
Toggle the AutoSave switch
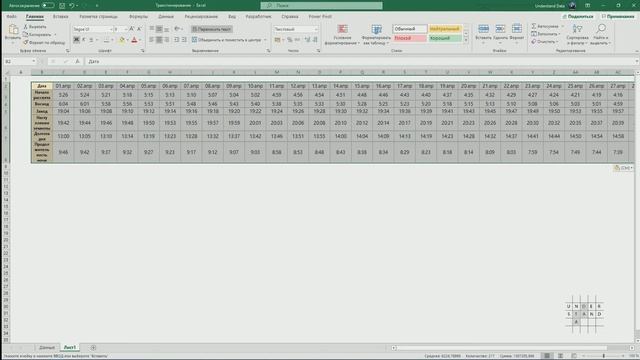48,6
